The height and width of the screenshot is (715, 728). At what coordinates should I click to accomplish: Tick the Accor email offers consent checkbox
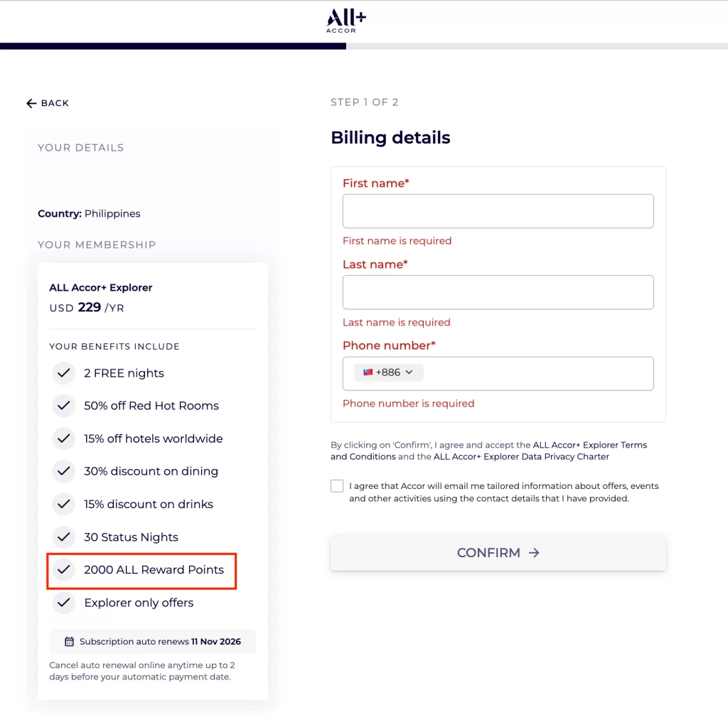[x=337, y=486]
